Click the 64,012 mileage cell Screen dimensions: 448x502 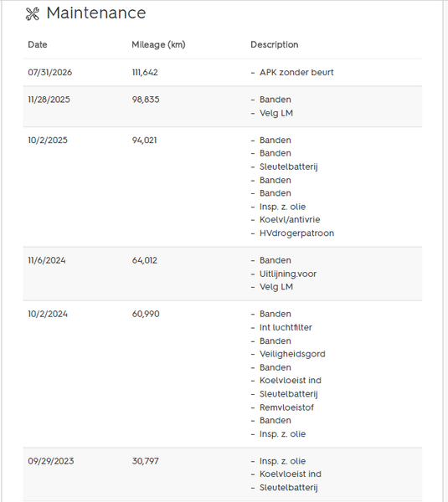coord(145,260)
